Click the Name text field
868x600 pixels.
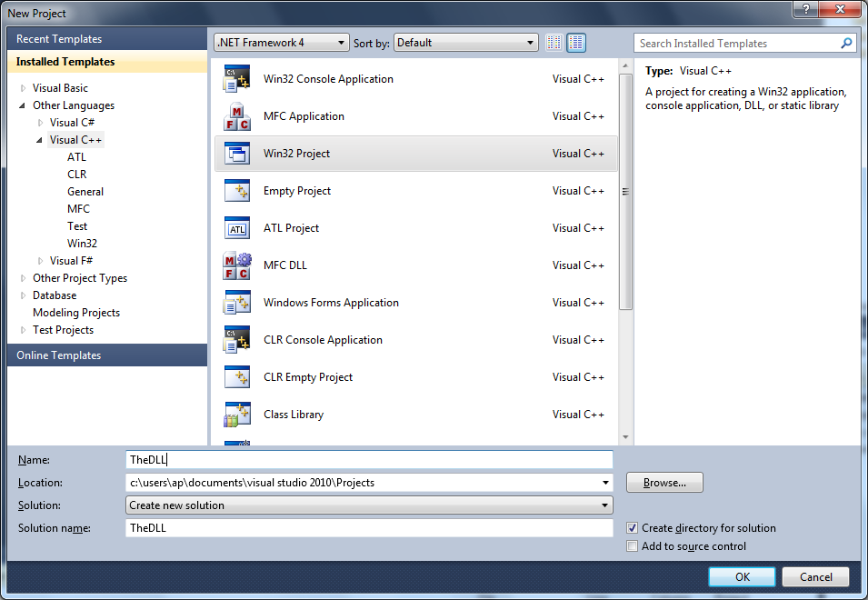tap(369, 459)
